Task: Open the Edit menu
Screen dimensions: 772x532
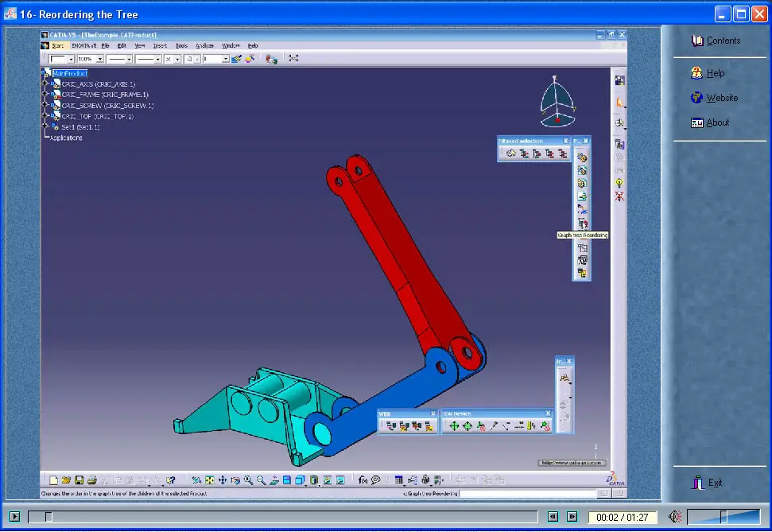Action: pos(122,45)
